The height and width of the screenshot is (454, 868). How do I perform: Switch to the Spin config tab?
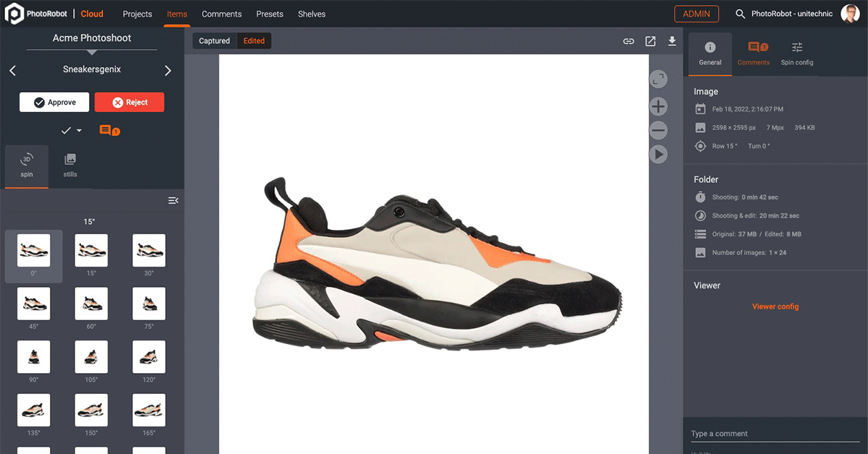click(796, 54)
